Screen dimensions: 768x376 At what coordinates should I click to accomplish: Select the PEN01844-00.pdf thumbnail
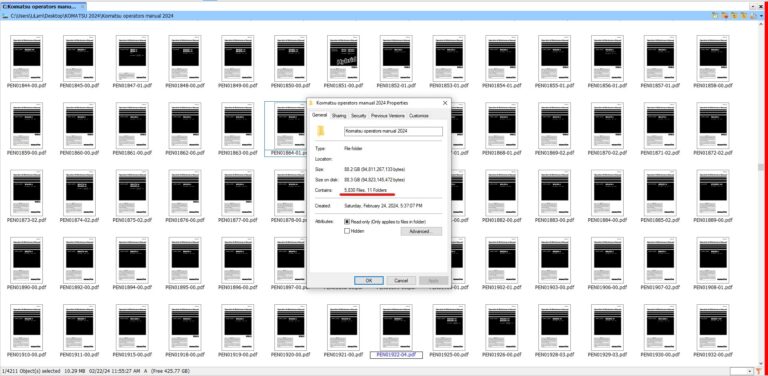coord(26,58)
